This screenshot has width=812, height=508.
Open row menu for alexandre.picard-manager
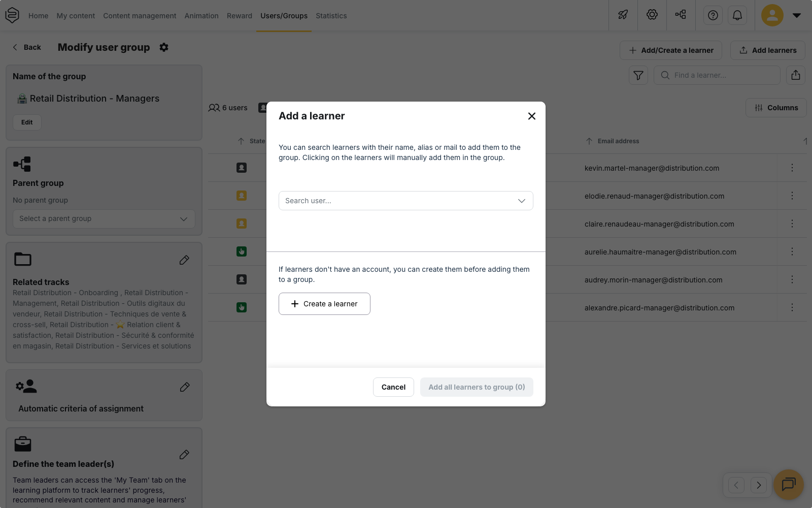[x=792, y=307]
